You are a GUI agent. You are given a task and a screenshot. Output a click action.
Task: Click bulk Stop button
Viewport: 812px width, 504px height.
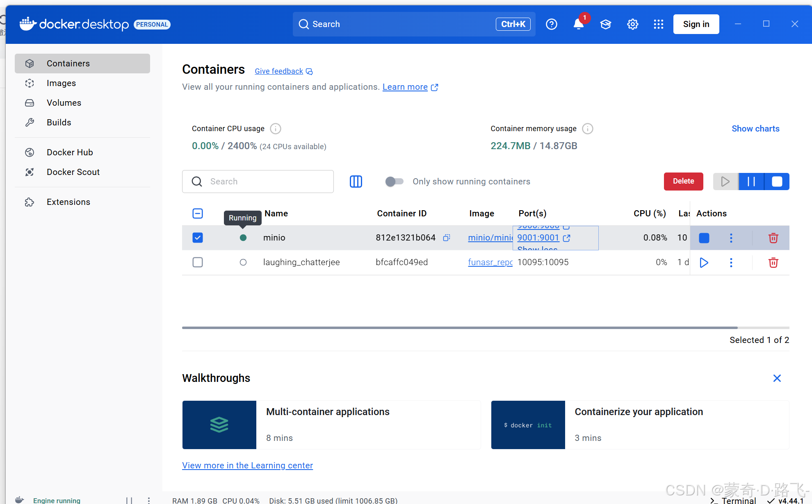pyautogui.click(x=777, y=182)
